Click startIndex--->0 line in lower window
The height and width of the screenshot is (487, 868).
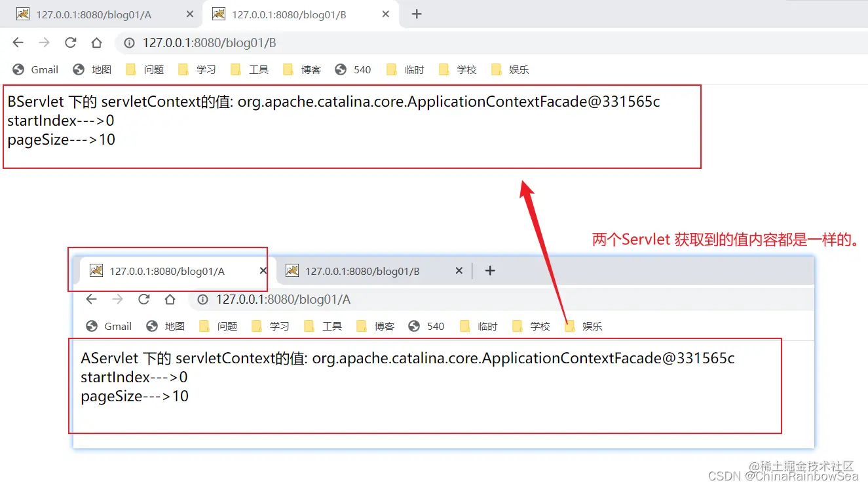point(134,377)
